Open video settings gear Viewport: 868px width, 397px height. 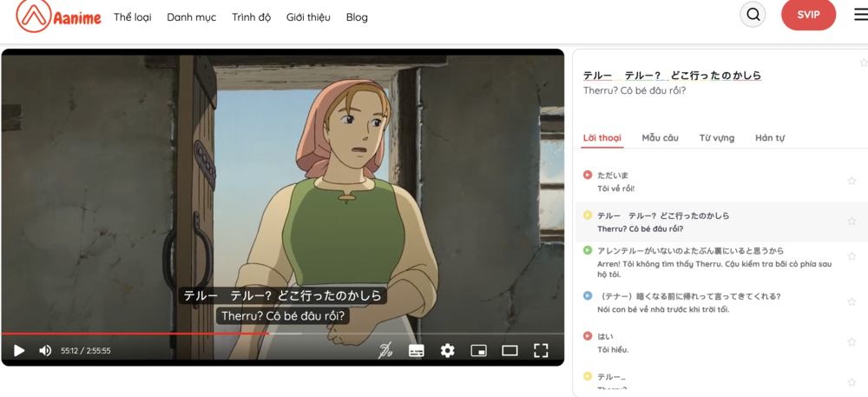(447, 350)
